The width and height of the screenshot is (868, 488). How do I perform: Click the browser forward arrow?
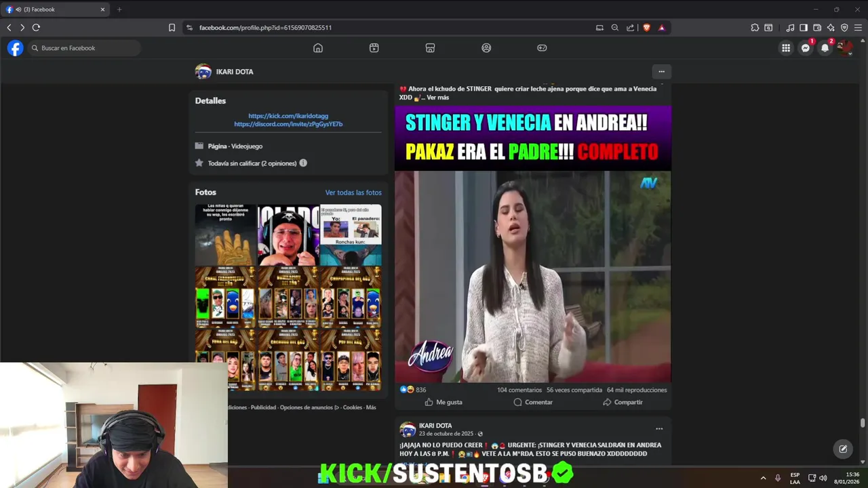coord(22,28)
